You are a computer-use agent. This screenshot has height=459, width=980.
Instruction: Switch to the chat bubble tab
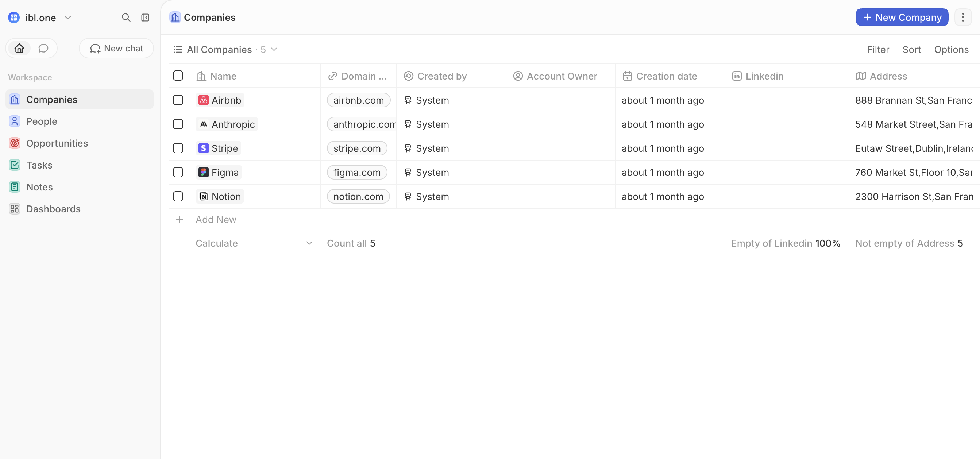43,48
